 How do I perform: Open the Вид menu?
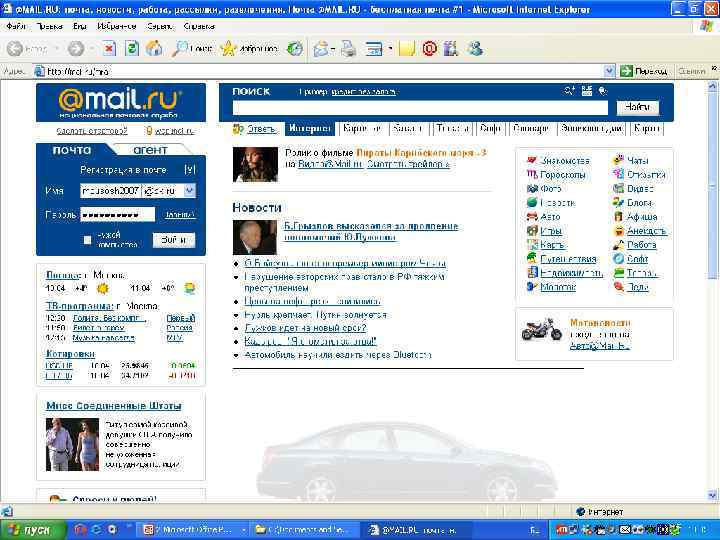(79, 26)
